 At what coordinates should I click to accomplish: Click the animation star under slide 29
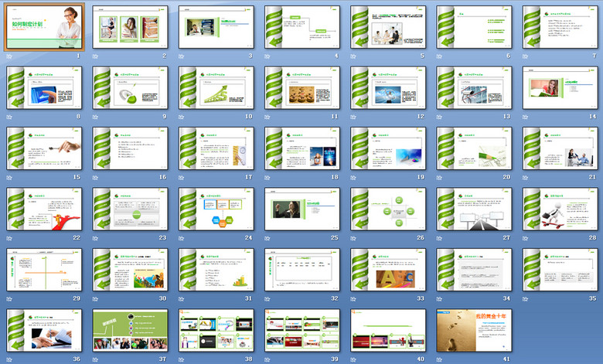(x=9, y=298)
